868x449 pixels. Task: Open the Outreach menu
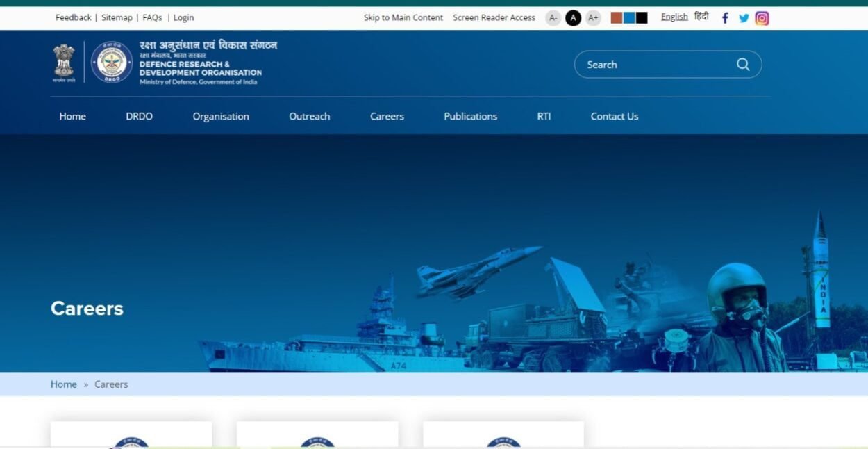point(310,116)
